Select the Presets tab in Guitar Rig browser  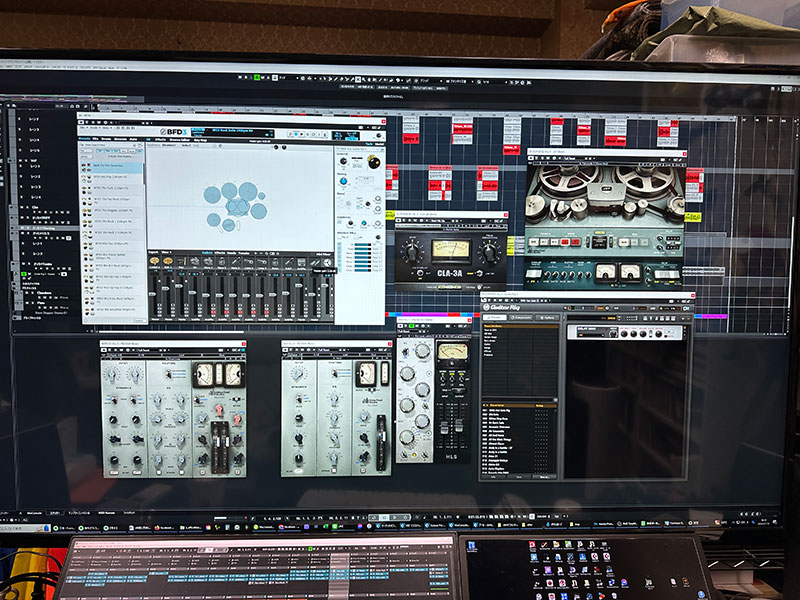[495, 317]
